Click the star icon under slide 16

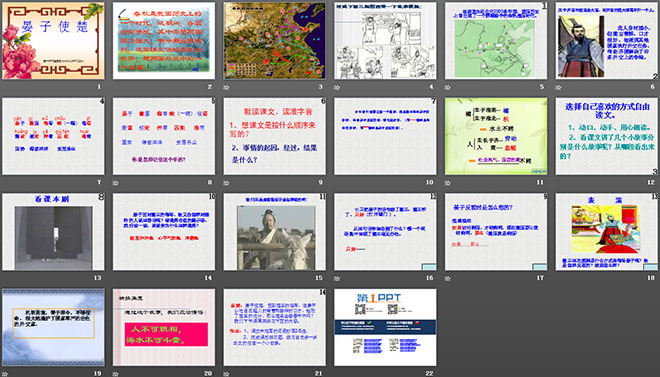pos(337,279)
